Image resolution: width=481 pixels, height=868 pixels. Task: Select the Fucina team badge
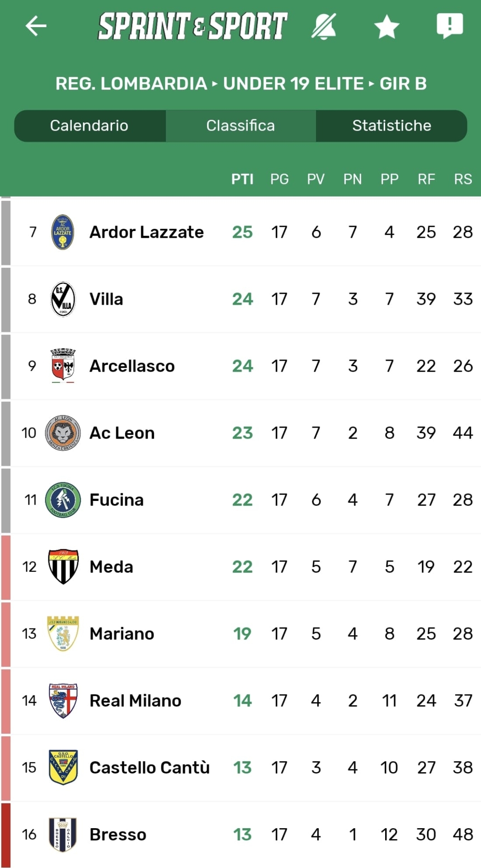point(63,500)
